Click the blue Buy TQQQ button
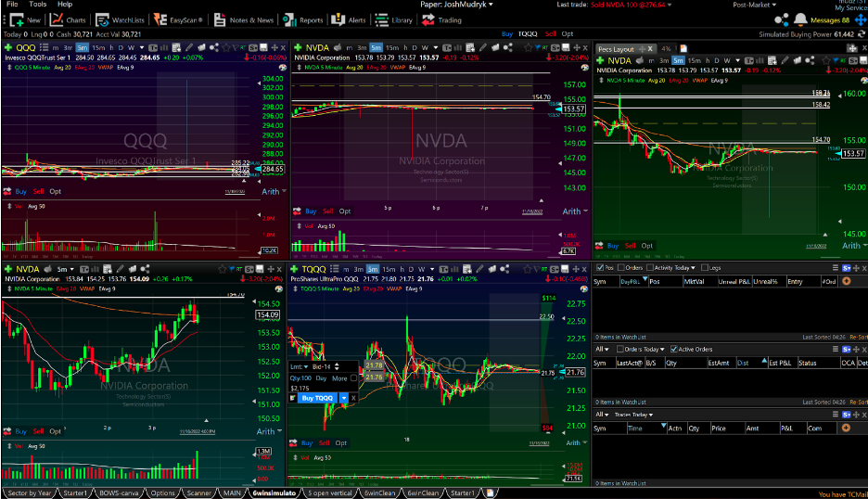This screenshot has height=499, width=868. click(318, 398)
